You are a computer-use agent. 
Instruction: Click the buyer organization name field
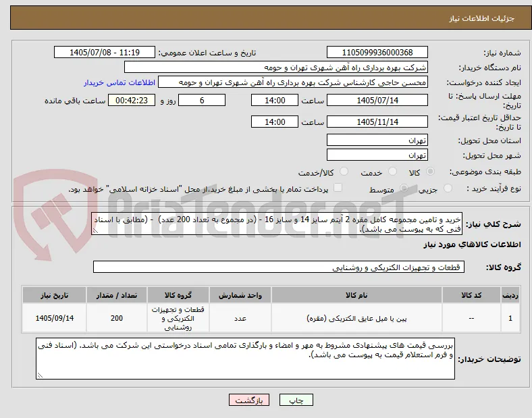tap(276, 67)
